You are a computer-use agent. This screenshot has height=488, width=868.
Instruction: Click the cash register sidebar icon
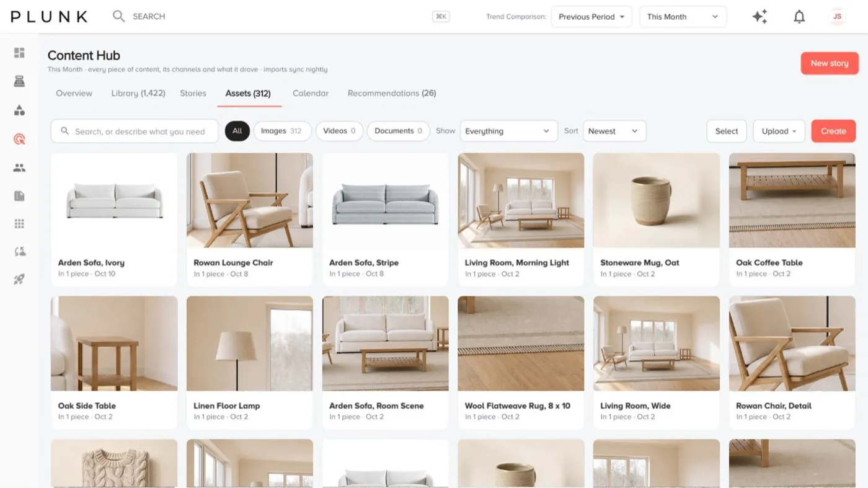pos(19,81)
